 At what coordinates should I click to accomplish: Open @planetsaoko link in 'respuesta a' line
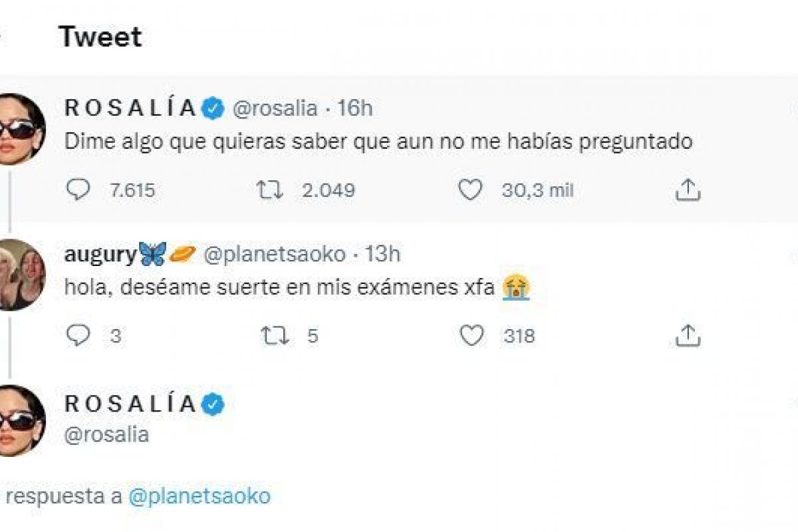tap(199, 497)
